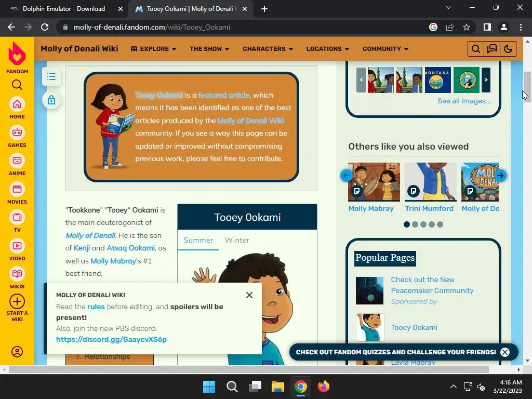The width and height of the screenshot is (532, 399).
Task: Close the Fandom quizzes banner
Action: 505,352
